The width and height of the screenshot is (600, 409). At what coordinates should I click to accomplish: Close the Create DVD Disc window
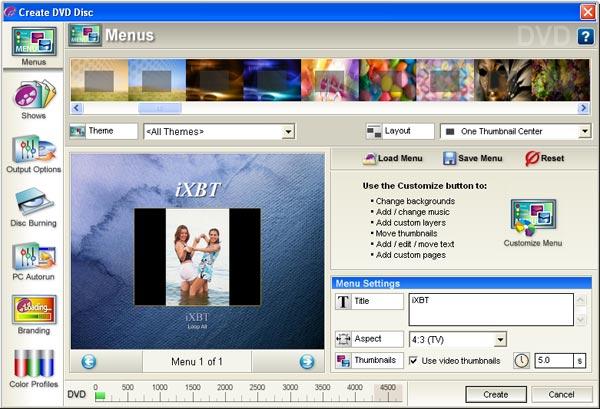tap(588, 12)
